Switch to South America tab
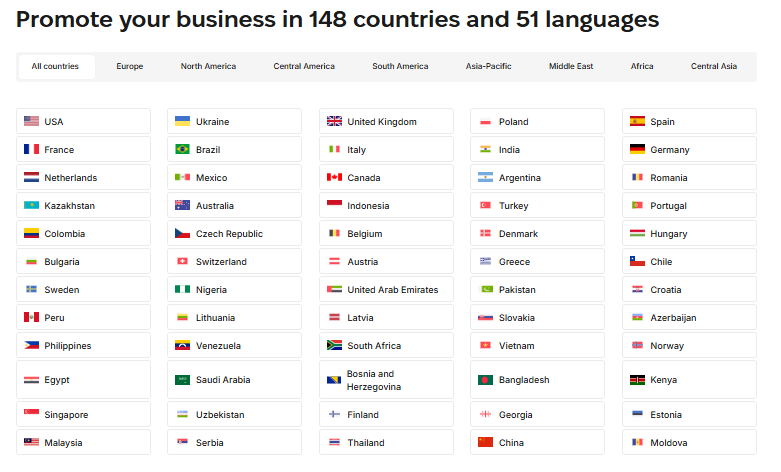The width and height of the screenshot is (781, 472). tap(400, 67)
